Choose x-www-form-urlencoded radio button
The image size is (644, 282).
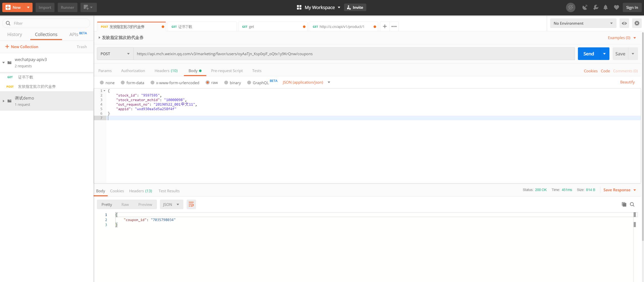pyautogui.click(x=153, y=83)
